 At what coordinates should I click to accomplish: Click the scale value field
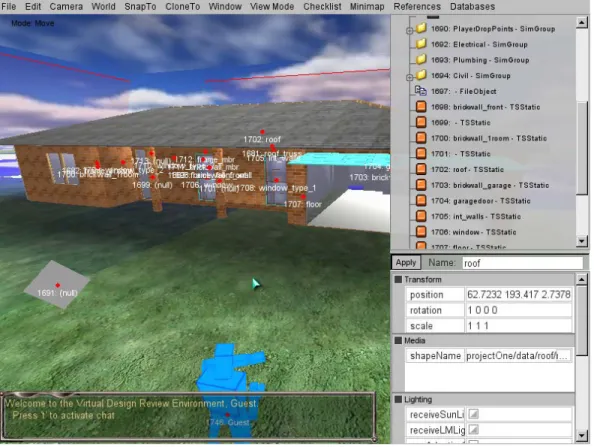pyautogui.click(x=519, y=326)
